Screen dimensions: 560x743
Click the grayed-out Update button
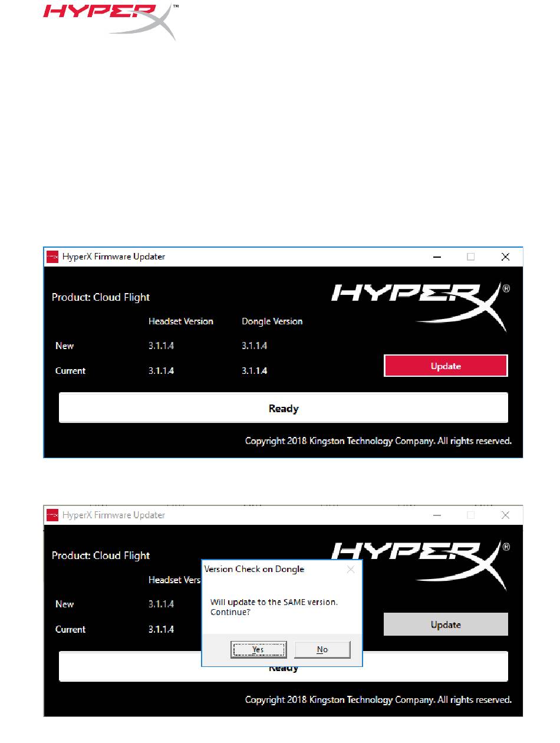tap(446, 624)
